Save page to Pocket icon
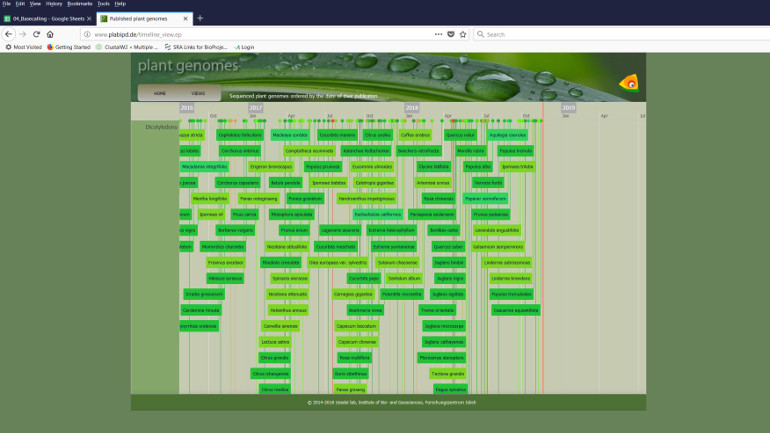Screen dimensions: 770x433 click(x=451, y=34)
